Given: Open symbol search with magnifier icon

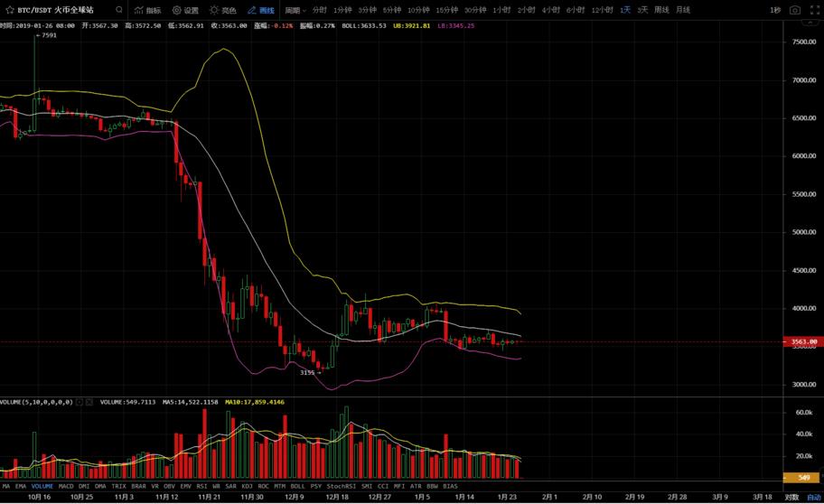Looking at the screenshot, I should pos(119,10).
